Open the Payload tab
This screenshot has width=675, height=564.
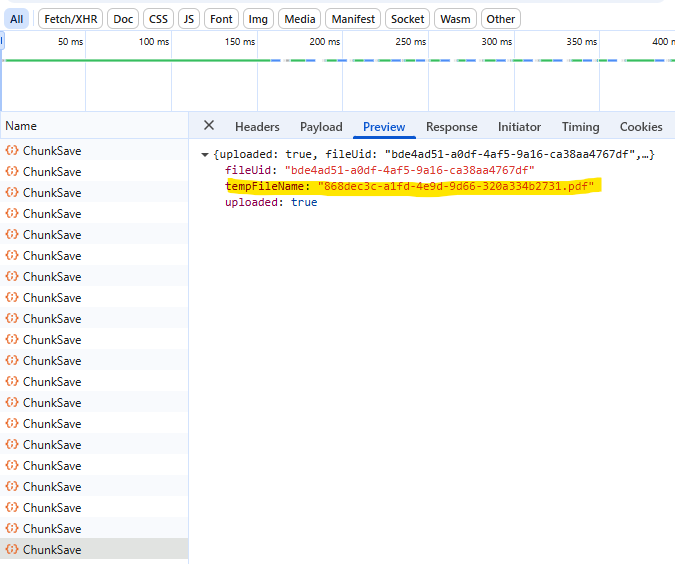click(321, 127)
